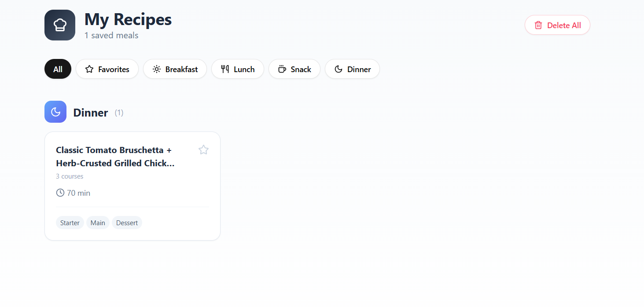Click the Main course tag

click(98, 223)
